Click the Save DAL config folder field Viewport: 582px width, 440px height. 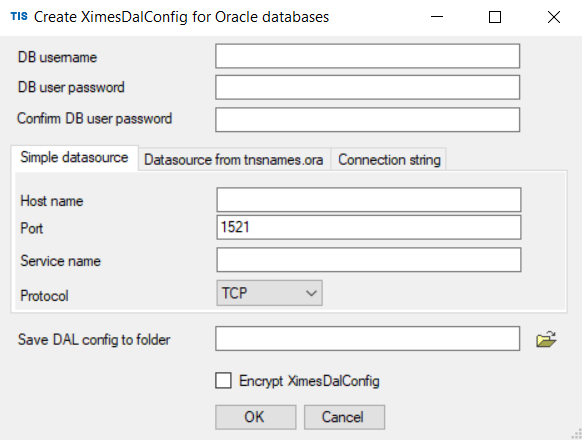pyautogui.click(x=367, y=338)
